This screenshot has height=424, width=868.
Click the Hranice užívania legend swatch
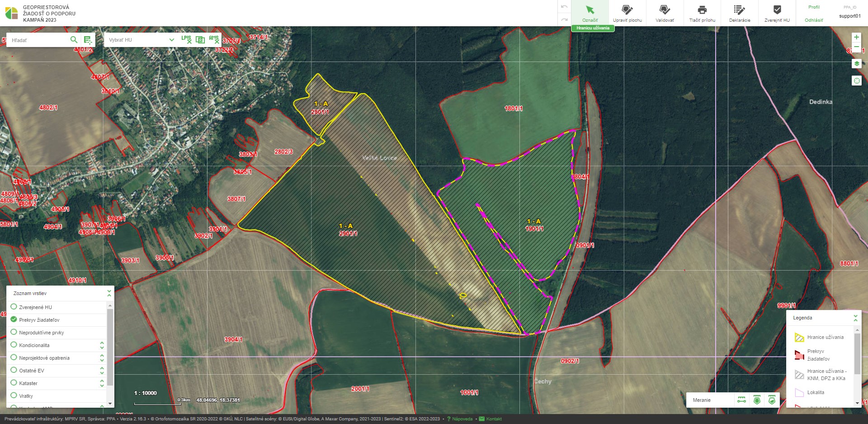799,337
